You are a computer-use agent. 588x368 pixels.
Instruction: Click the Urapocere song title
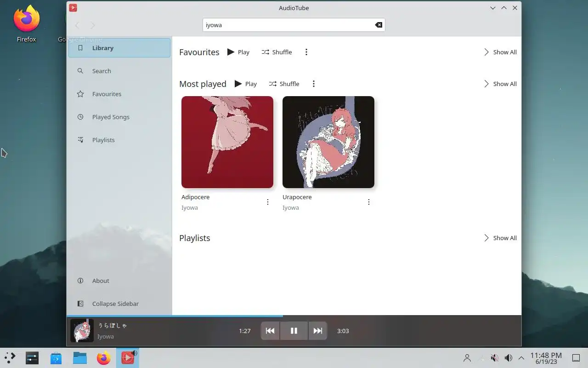tap(297, 197)
